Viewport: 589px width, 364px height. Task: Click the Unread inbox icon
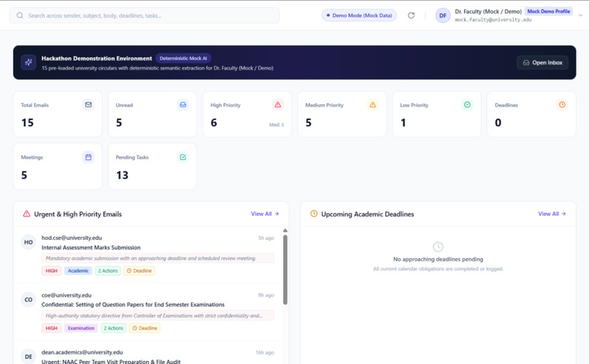point(183,105)
